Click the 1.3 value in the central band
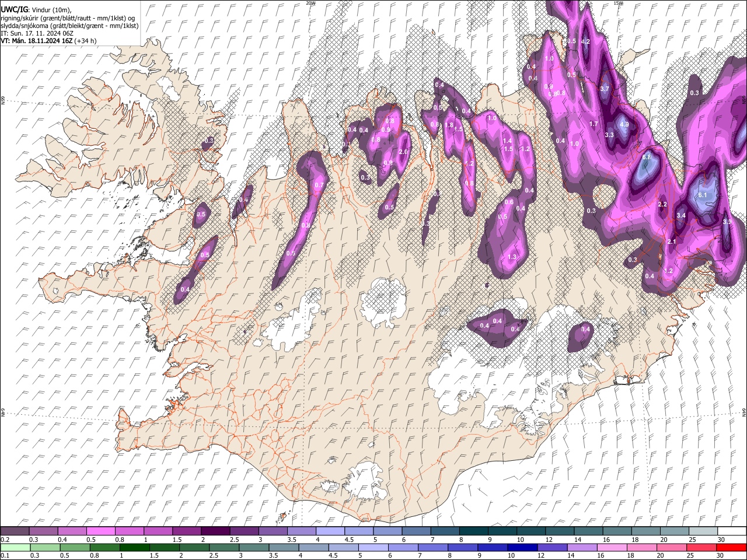Screen dimensions: 747x560 point(512,257)
